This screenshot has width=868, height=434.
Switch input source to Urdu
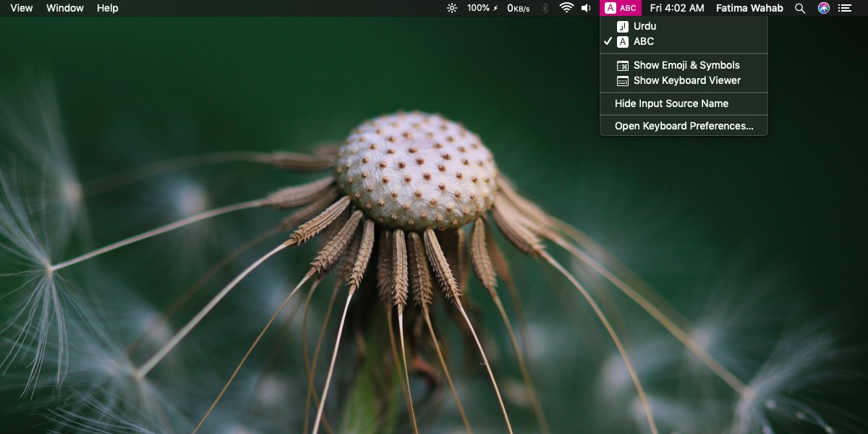684,26
